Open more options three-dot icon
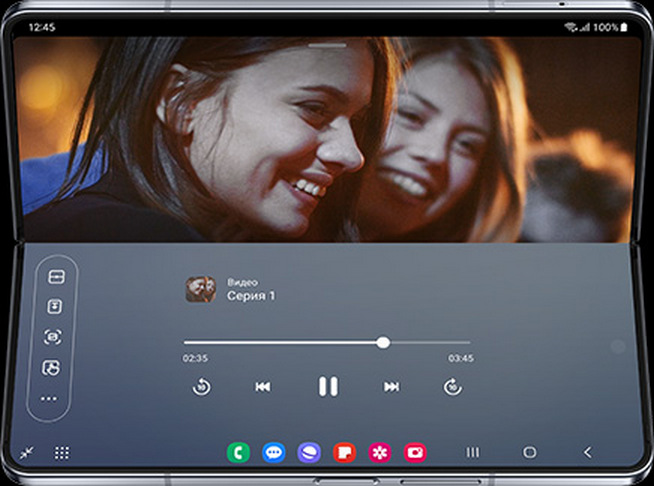 [x=49, y=399]
